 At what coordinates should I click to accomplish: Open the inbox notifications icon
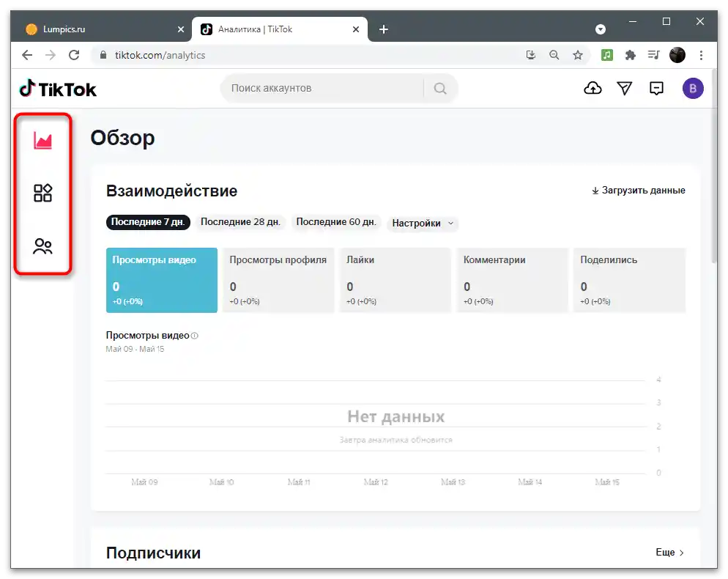656,88
